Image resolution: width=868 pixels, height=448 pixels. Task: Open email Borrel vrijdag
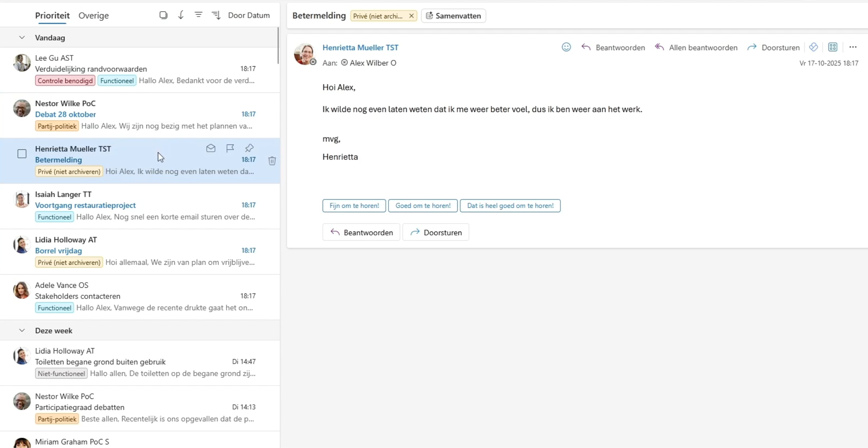140,252
